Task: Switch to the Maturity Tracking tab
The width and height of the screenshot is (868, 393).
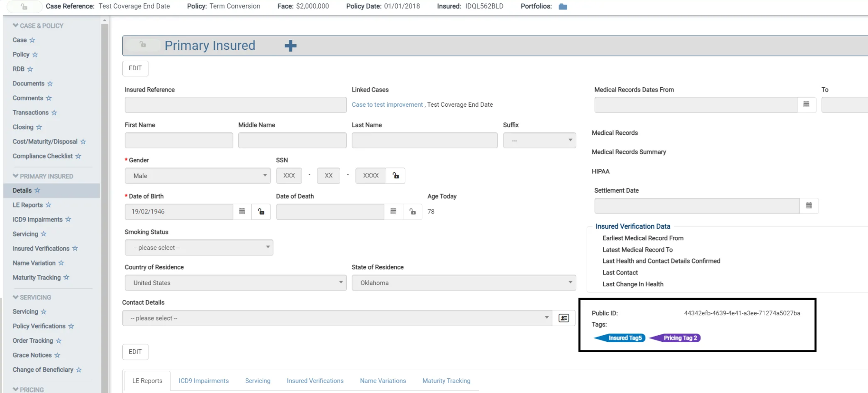Action: (x=446, y=381)
